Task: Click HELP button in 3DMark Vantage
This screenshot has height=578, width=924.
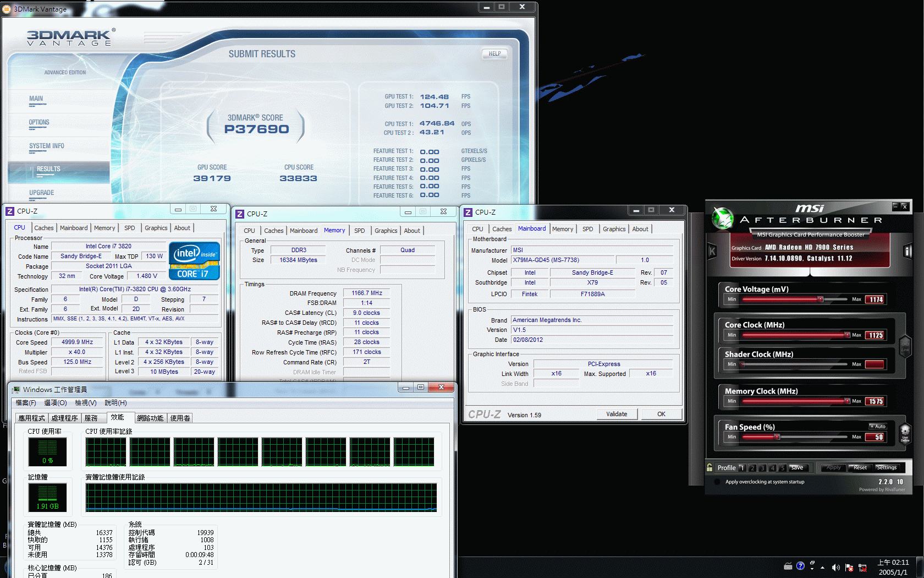Action: 494,54
